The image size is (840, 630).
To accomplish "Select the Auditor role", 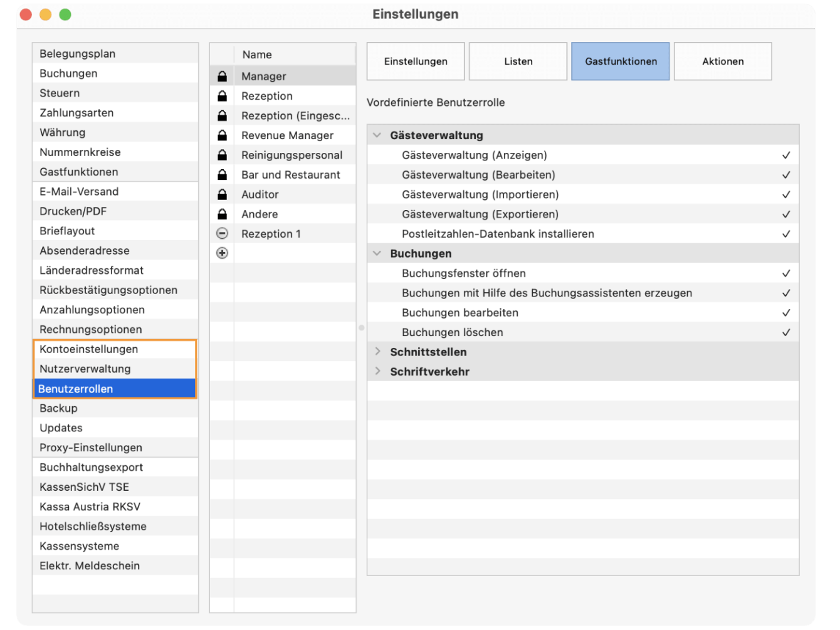I will (x=283, y=194).
